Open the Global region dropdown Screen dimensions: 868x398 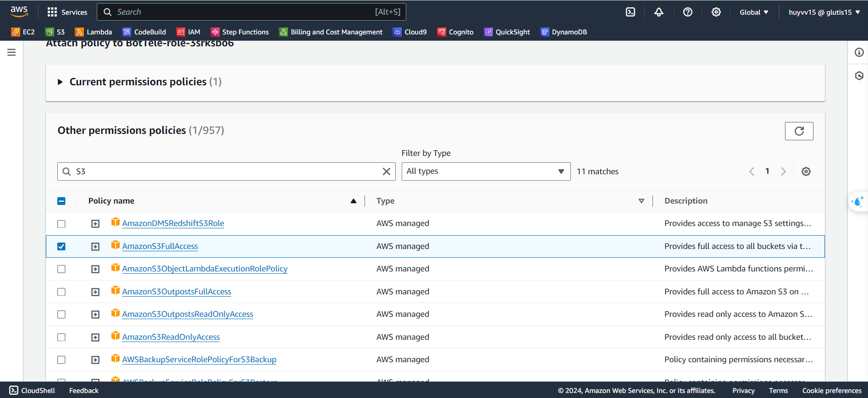click(754, 12)
